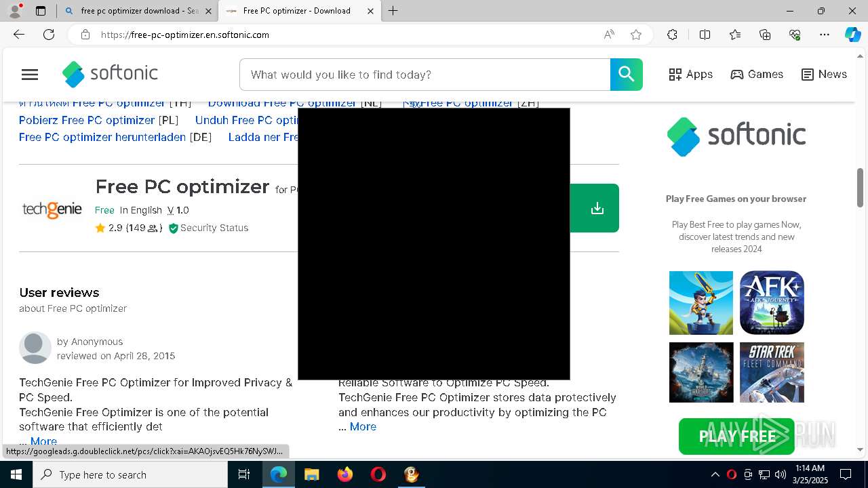Click the Security Status badge
Viewport: 868px width, 488px height.
208,228
